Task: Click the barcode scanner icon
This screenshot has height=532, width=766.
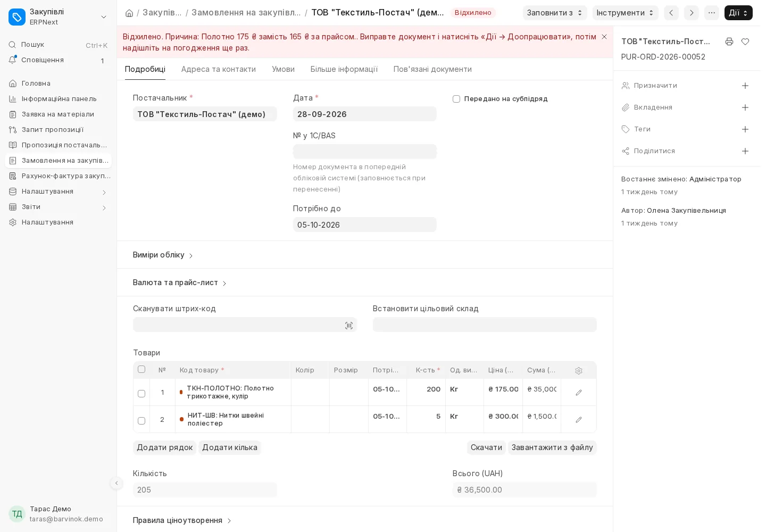Action: pyautogui.click(x=349, y=326)
